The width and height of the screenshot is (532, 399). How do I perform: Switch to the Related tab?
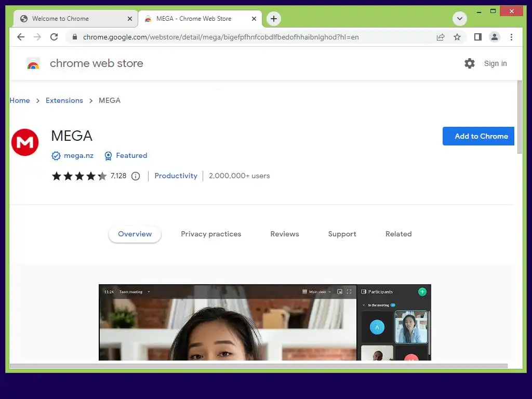click(x=398, y=234)
